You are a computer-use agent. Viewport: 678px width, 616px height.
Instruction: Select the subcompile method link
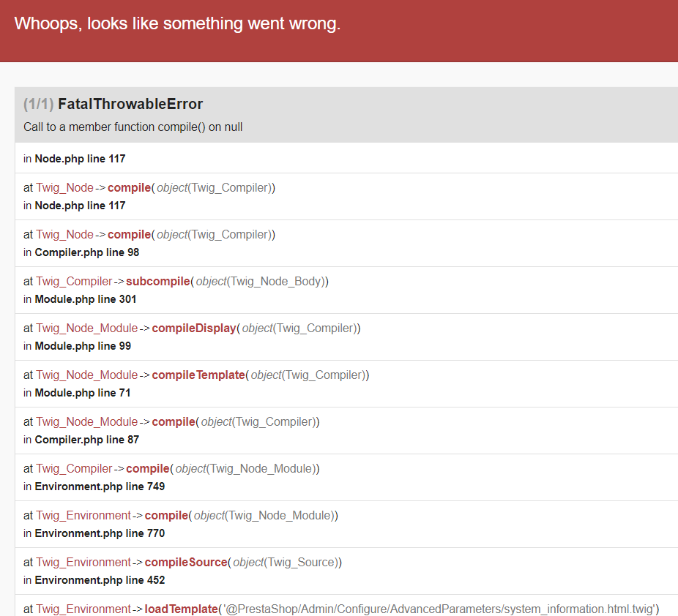[x=157, y=281]
